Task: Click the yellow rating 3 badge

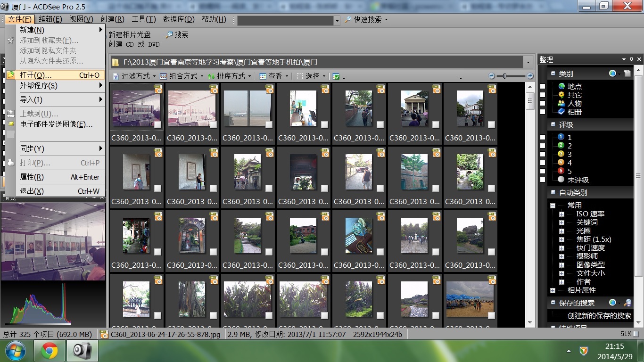Action: [x=561, y=154]
